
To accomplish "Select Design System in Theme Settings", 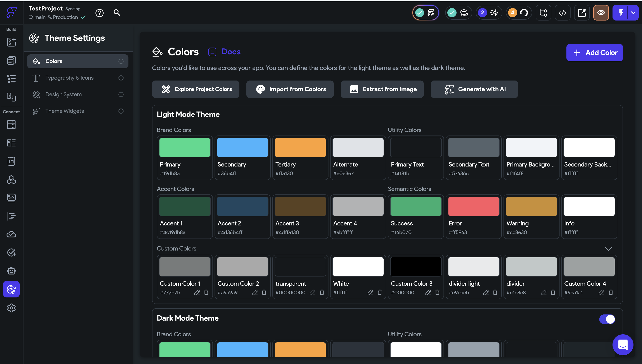I will pyautogui.click(x=64, y=94).
